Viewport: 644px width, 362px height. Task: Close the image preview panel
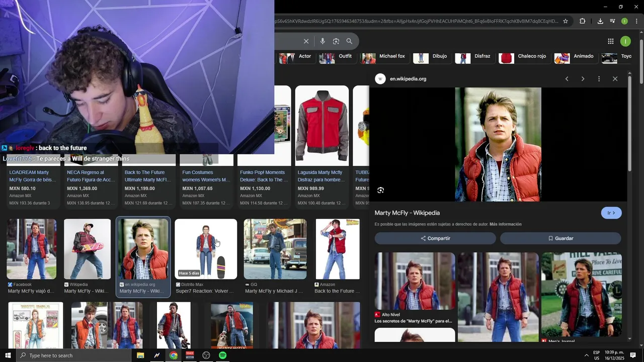pos(615,79)
